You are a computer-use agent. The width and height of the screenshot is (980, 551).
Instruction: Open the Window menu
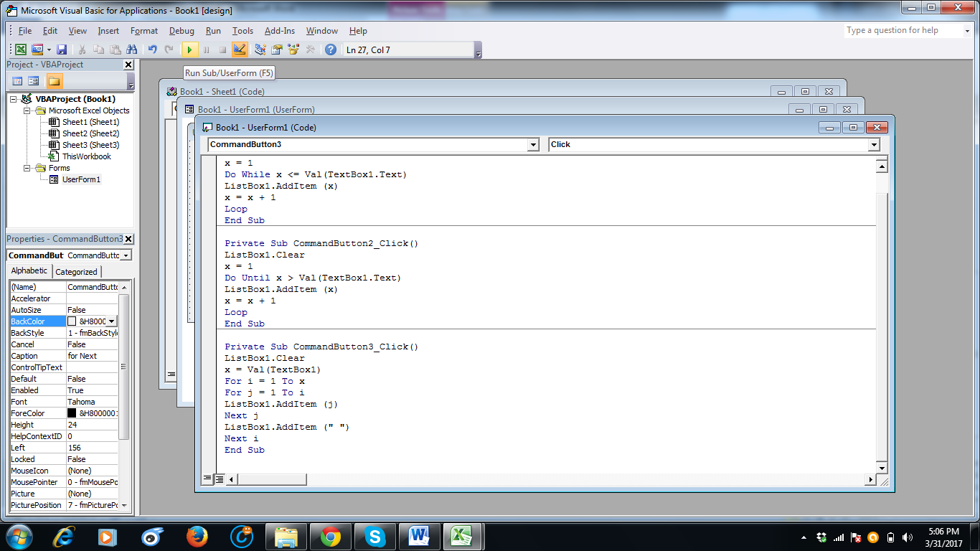[x=322, y=31]
